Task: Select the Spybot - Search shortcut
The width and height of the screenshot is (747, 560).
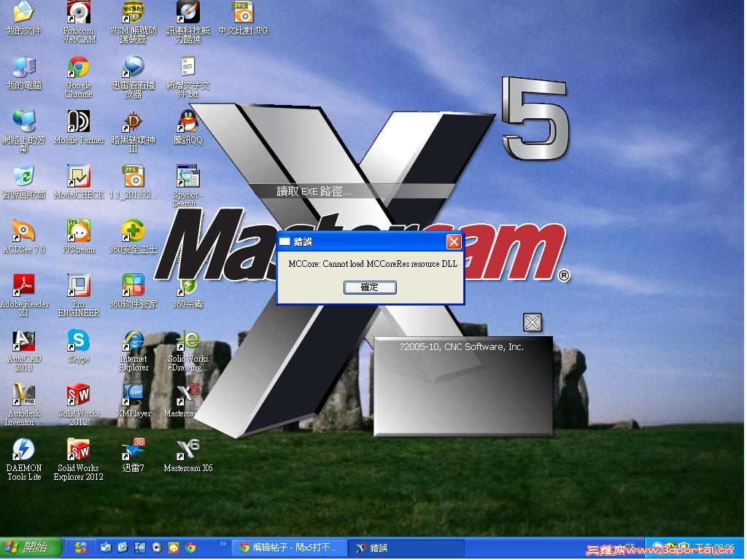Action: click(188, 186)
